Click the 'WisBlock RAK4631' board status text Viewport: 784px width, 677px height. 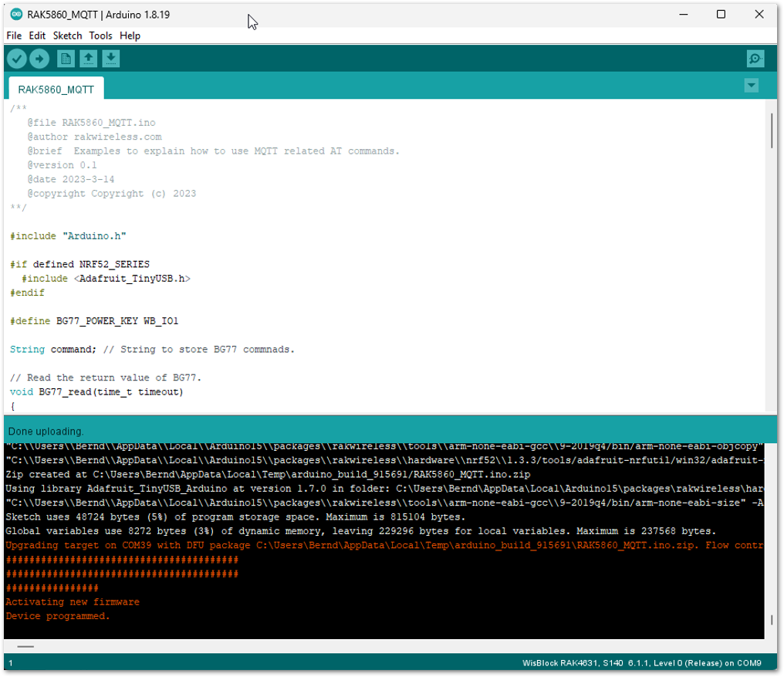pos(641,663)
